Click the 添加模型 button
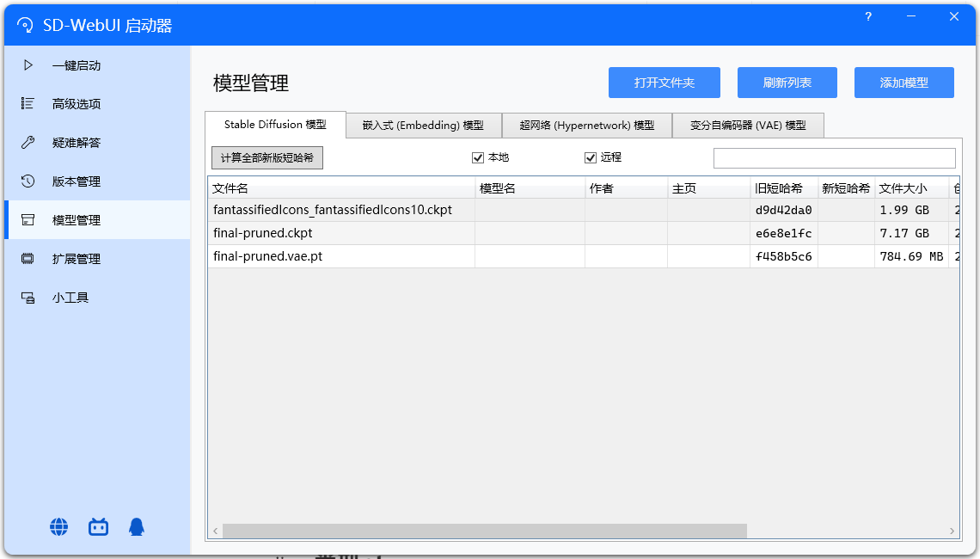Screen dimensions: 980x559 (x=903, y=83)
